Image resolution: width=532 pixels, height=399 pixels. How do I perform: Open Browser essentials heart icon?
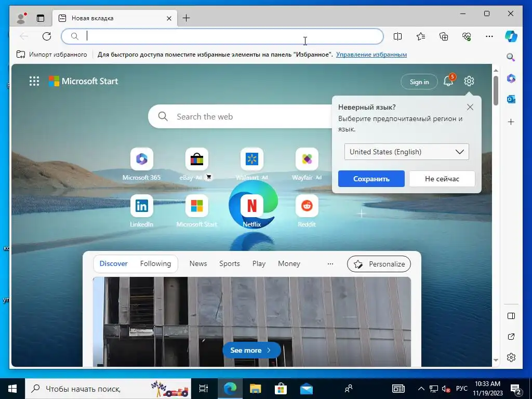pyautogui.click(x=467, y=36)
